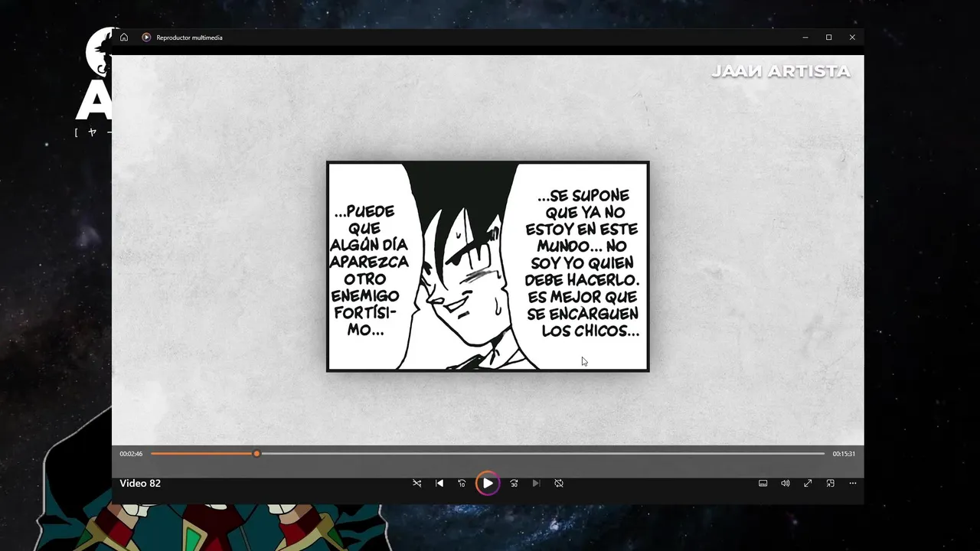Click the elapsed time 00:02:46
This screenshot has width=980, height=551.
[x=131, y=454]
